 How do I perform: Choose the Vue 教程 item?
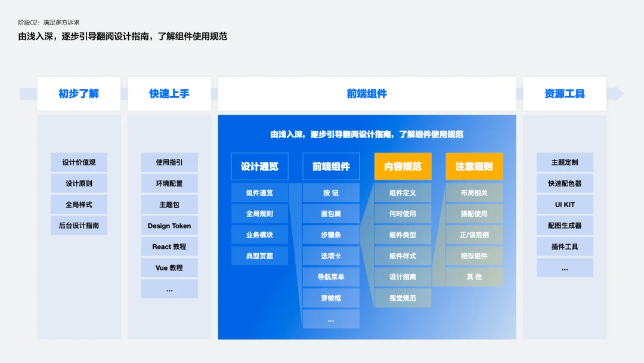click(169, 267)
